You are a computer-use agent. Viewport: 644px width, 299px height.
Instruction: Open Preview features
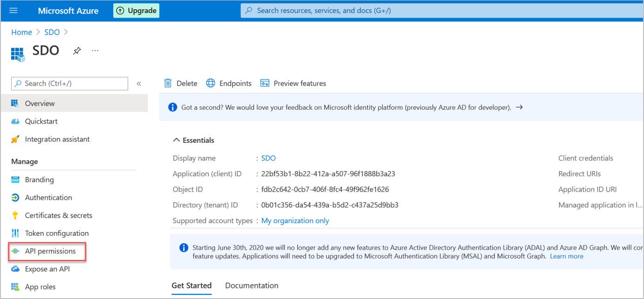300,83
